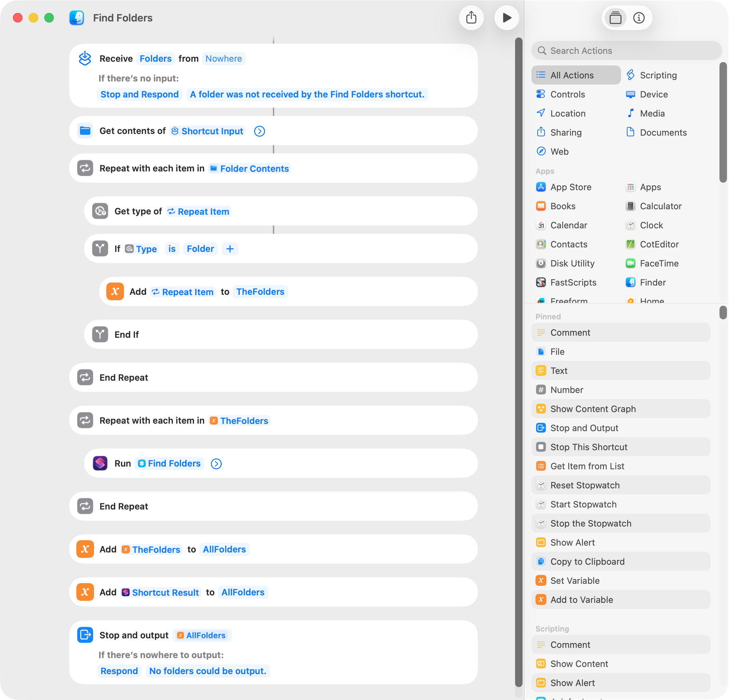Screen dimensions: 729x700
Task: Select the Scripting category
Action: (x=658, y=75)
